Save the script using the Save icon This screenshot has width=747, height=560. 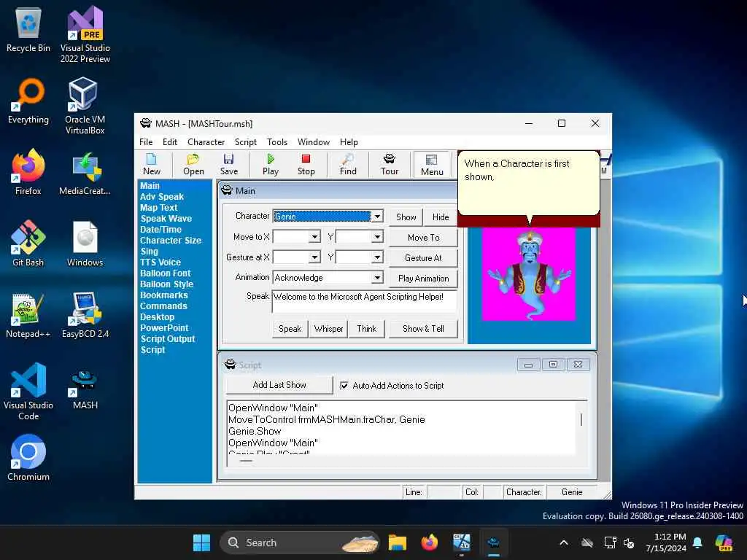point(228,164)
